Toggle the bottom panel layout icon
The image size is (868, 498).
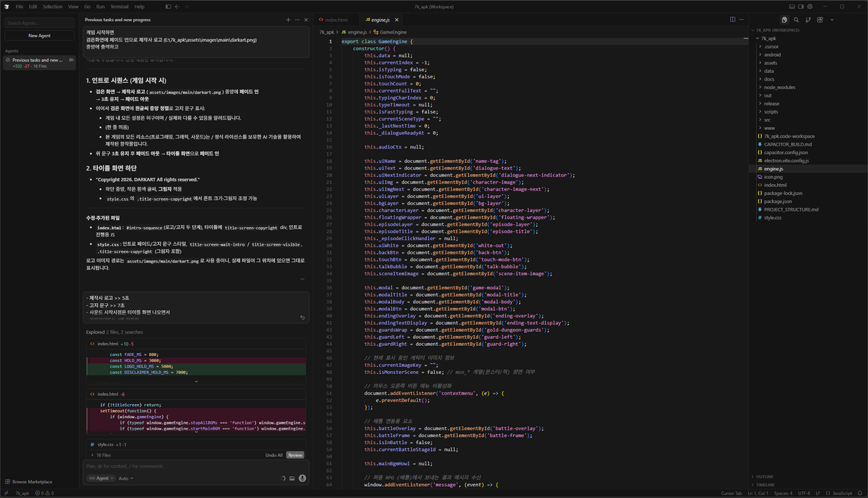pyautogui.click(x=791, y=6)
